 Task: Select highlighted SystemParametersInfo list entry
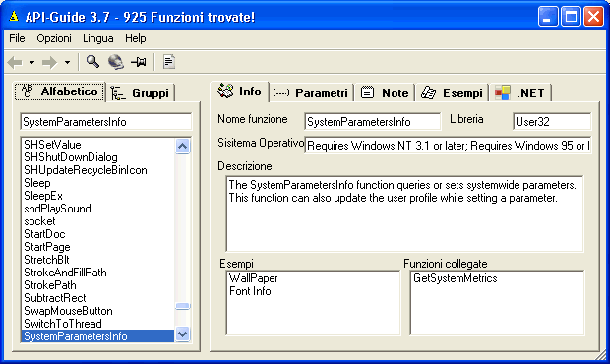(x=98, y=336)
